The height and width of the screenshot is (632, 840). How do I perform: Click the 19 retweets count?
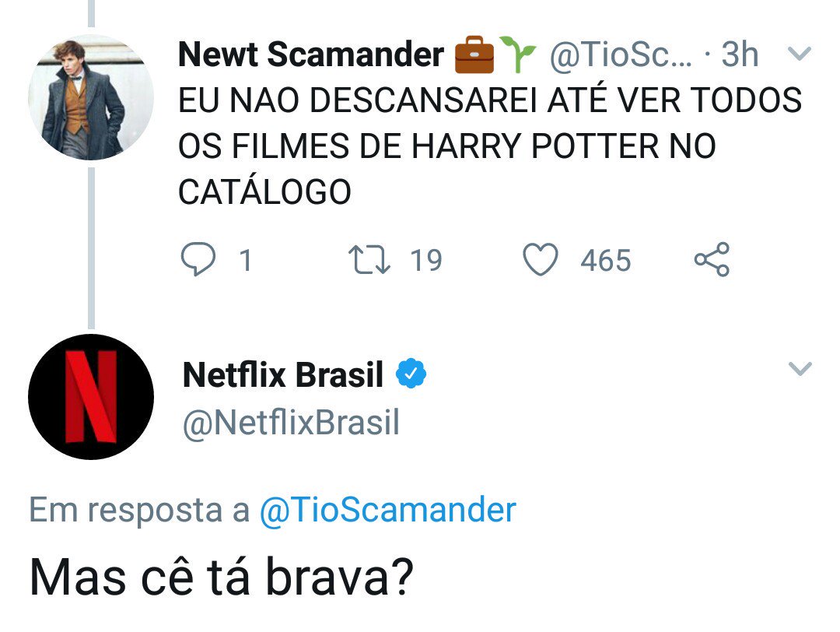[x=425, y=260]
